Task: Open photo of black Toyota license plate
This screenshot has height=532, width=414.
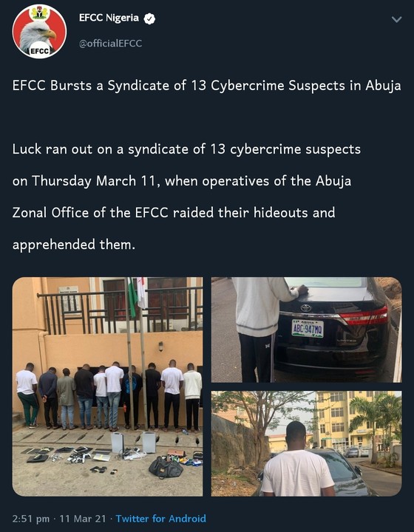Action: (x=306, y=330)
